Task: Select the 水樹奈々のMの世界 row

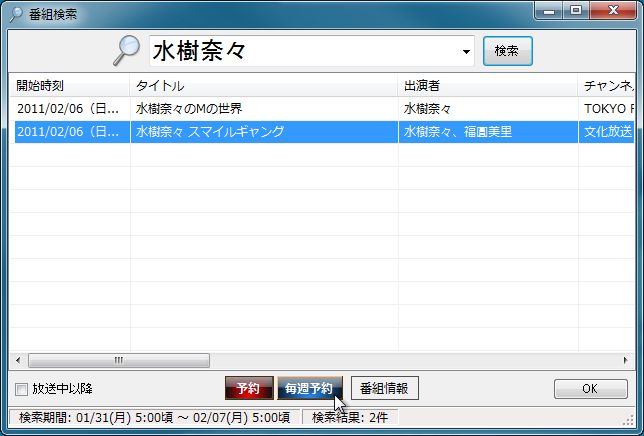Action: [322, 109]
